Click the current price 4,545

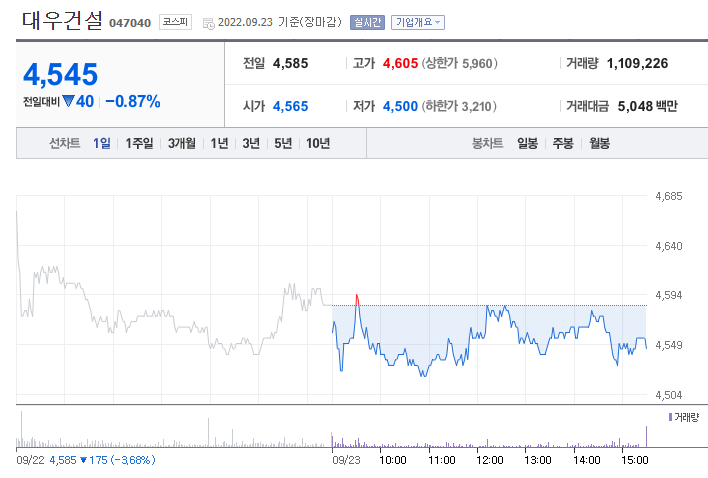point(61,74)
